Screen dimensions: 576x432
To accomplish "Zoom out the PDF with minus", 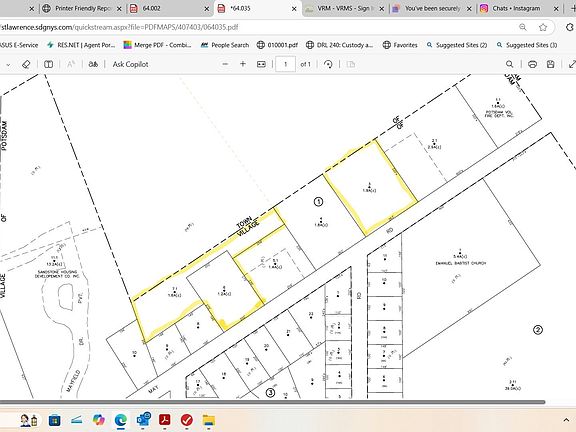I will pyautogui.click(x=225, y=64).
